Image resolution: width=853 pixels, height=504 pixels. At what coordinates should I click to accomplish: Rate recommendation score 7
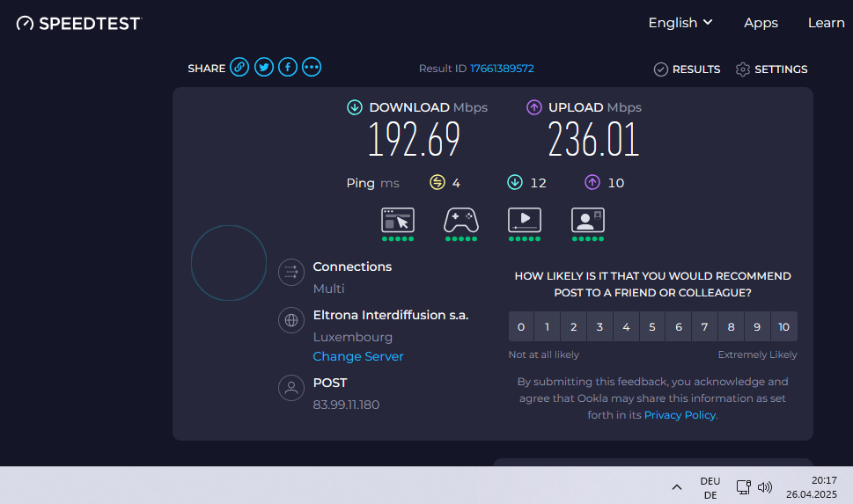pyautogui.click(x=704, y=326)
